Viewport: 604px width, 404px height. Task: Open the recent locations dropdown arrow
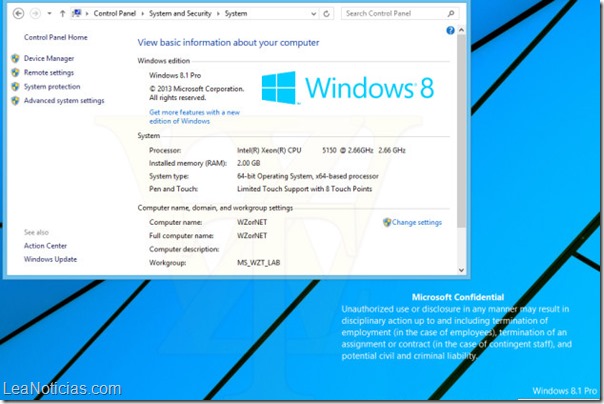tap(49, 13)
